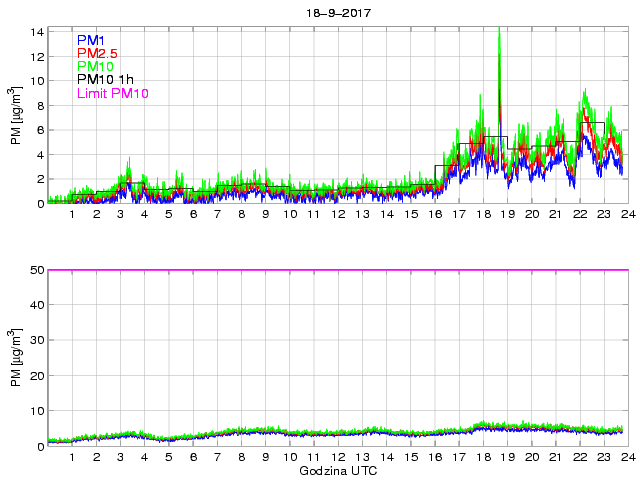
Task: Click the bottom chart's PM y-axis label
Action: pos(16,358)
